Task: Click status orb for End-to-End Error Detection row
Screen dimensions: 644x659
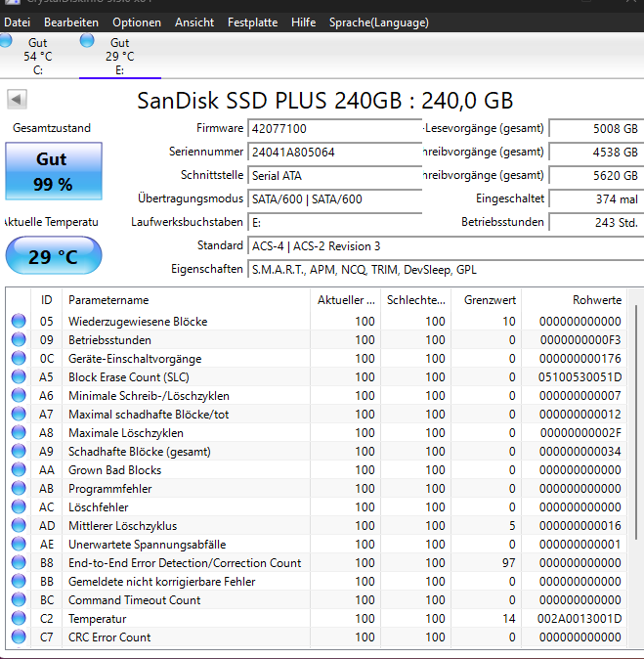Action: click(19, 562)
